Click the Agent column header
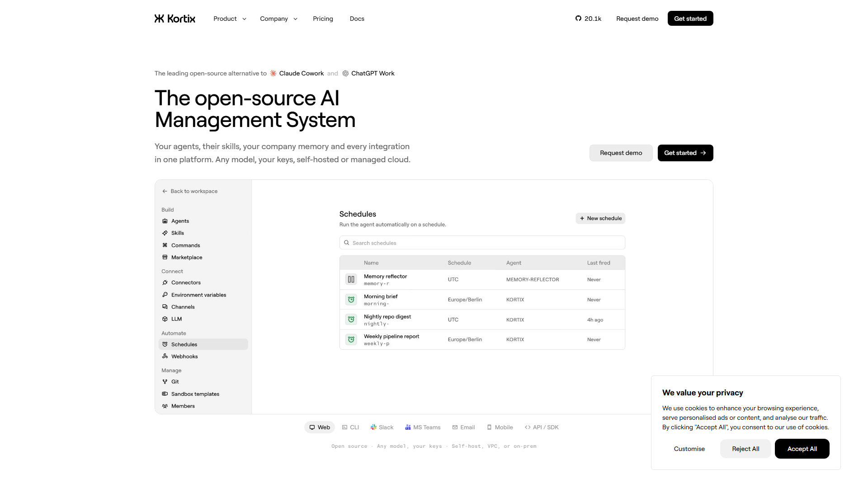Image resolution: width=868 pixels, height=488 pixels. [x=514, y=263]
